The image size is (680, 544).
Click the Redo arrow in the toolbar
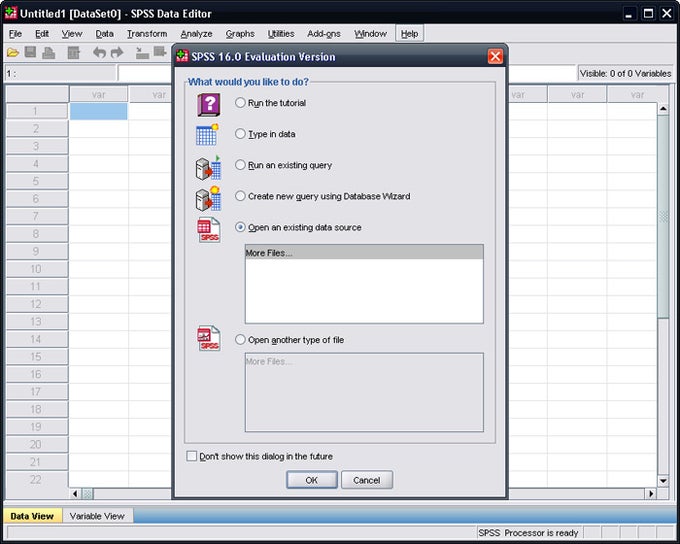coord(117,53)
